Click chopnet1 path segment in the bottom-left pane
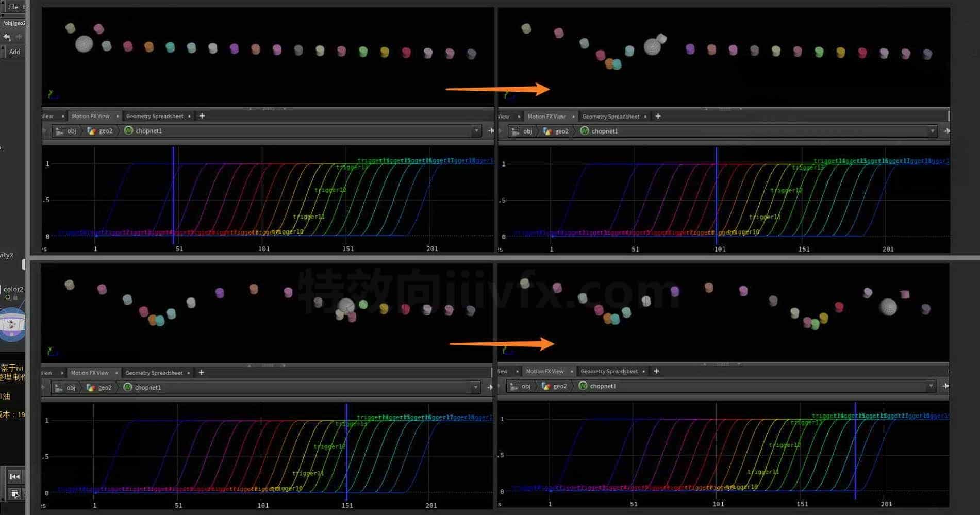The image size is (980, 515). click(142, 388)
